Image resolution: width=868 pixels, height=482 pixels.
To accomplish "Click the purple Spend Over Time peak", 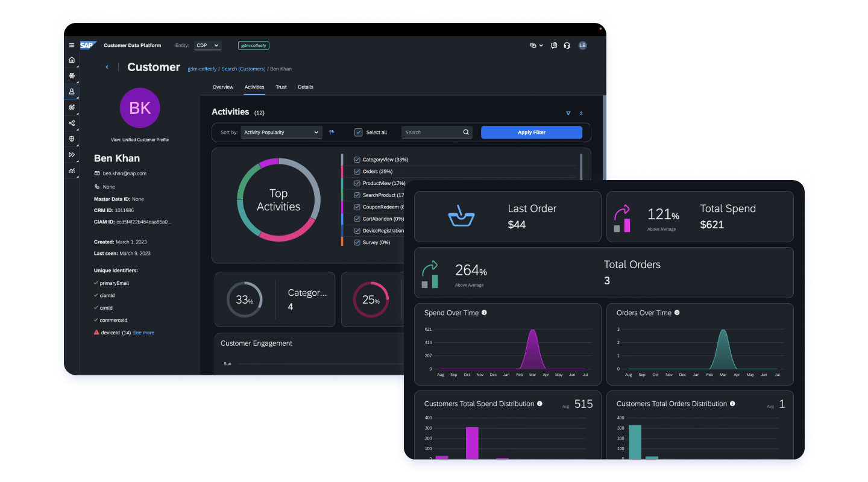I will (532, 348).
